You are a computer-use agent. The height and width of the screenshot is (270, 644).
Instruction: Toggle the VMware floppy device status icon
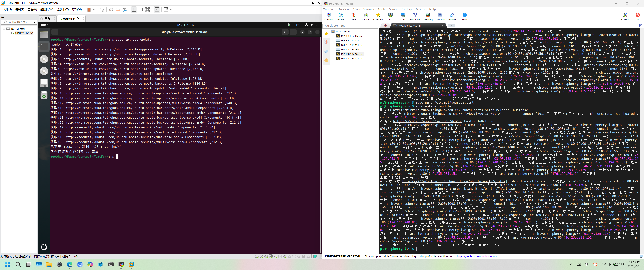(x=271, y=256)
